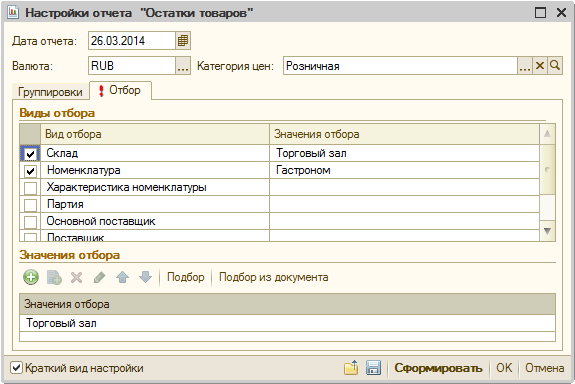Clear the price category with X icon
Screen dimensions: 575x384
(x=540, y=66)
